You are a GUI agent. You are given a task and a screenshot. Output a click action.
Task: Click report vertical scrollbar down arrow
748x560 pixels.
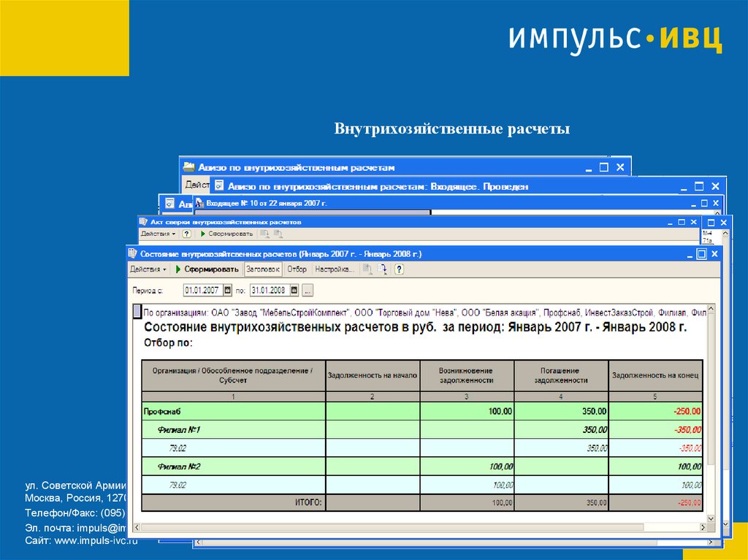pos(711,518)
